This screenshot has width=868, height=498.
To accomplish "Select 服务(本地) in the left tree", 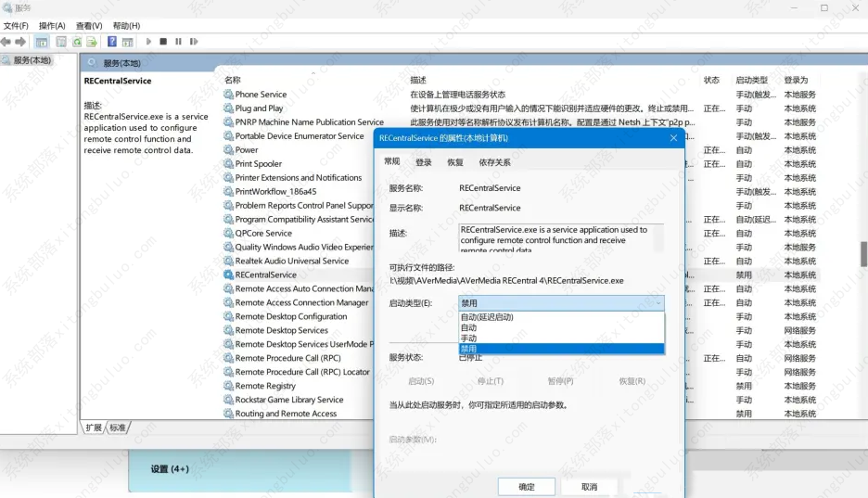I will click(32, 60).
